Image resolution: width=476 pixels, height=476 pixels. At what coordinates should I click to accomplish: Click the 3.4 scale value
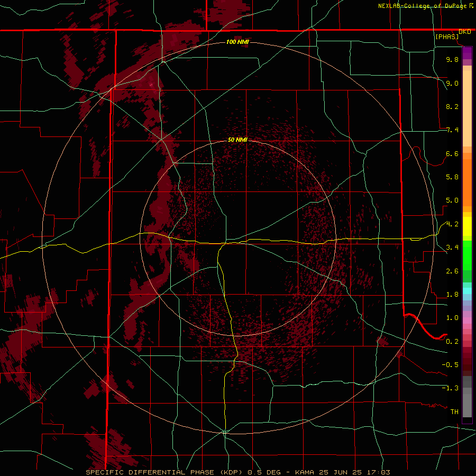452,248
